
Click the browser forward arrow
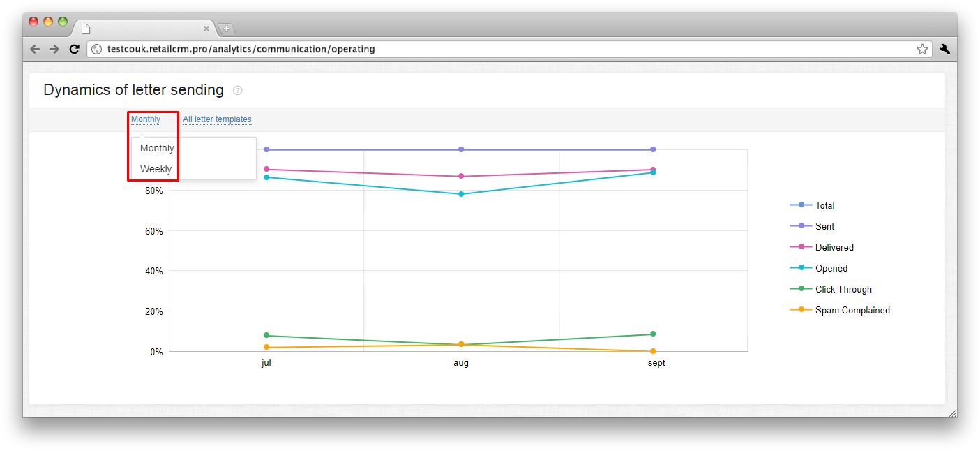click(54, 49)
